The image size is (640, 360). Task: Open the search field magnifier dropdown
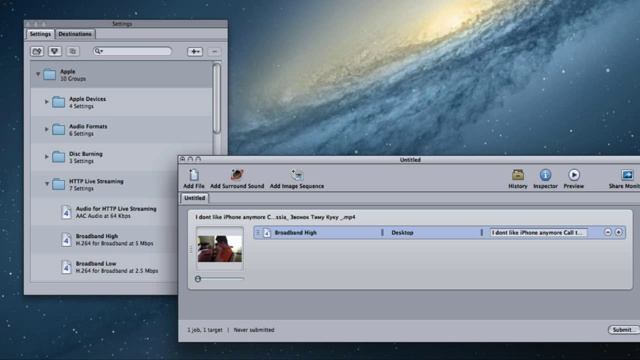click(x=98, y=51)
